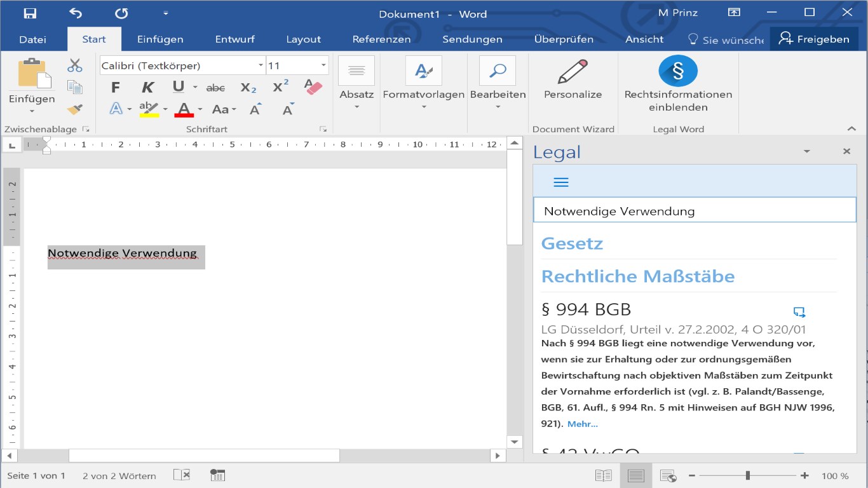Undo the last action
The height and width of the screenshot is (488, 868).
[x=76, y=13]
